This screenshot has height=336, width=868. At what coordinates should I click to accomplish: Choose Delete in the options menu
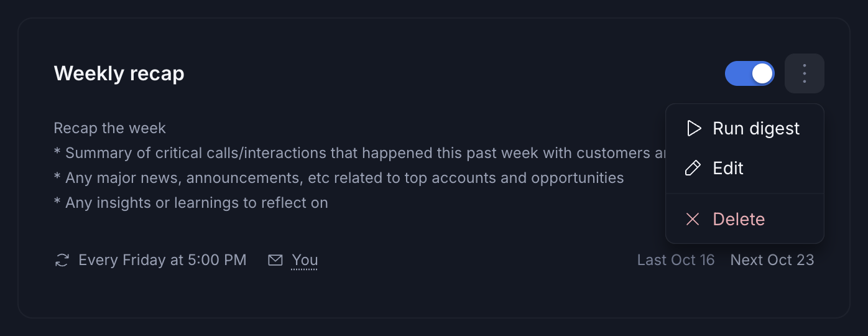(745, 219)
